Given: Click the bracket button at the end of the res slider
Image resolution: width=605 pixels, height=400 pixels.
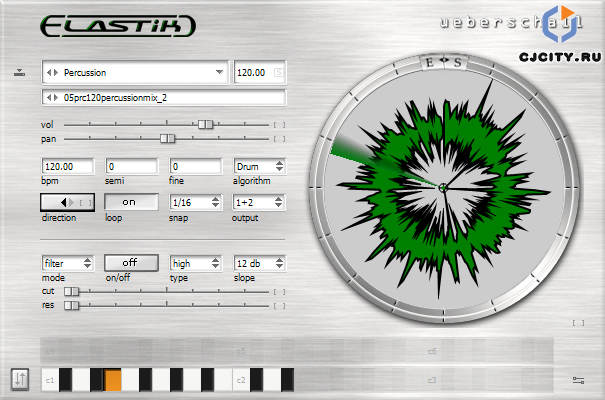Looking at the screenshot, I should 279,306.
